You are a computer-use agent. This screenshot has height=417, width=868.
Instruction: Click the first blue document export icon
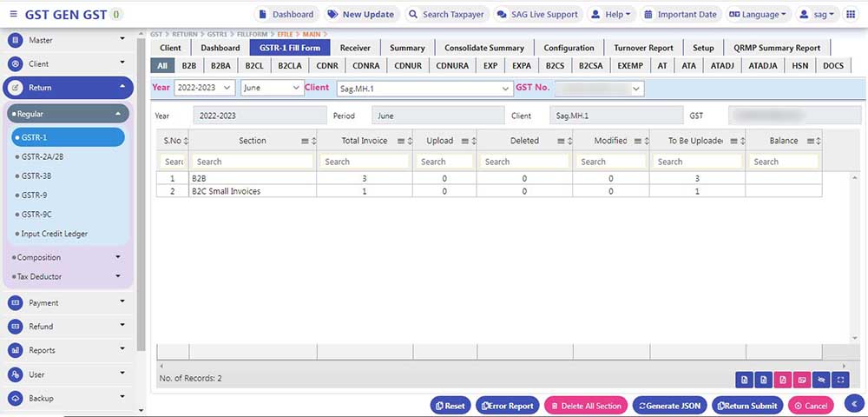pos(743,380)
